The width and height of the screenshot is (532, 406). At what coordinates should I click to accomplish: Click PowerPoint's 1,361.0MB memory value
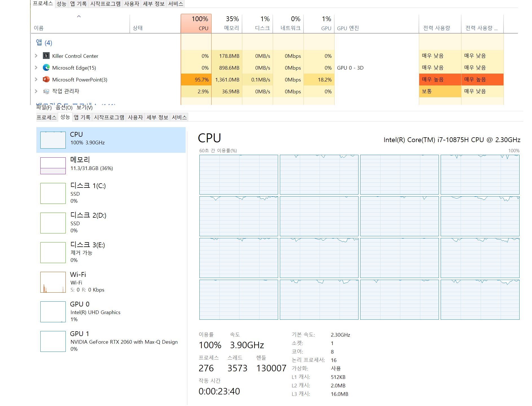point(227,80)
